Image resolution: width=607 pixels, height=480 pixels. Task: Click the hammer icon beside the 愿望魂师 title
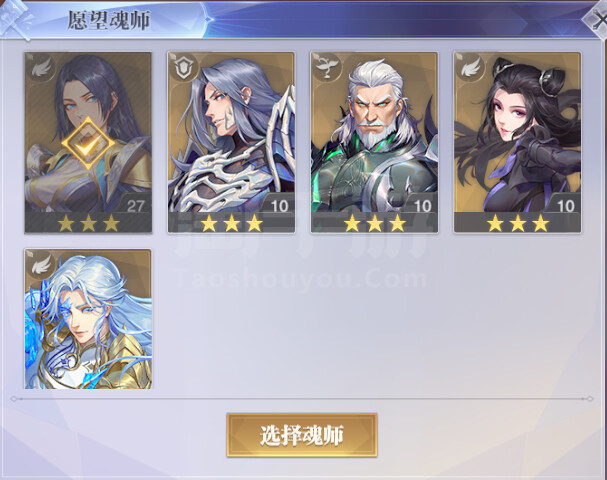15,20
